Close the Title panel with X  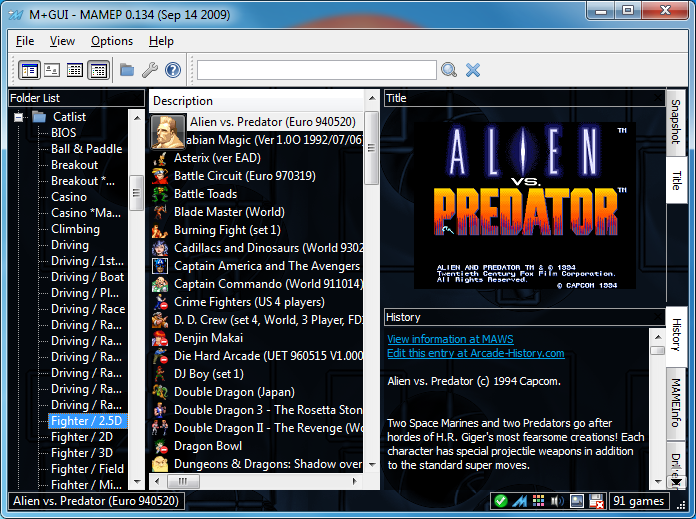coord(658,98)
